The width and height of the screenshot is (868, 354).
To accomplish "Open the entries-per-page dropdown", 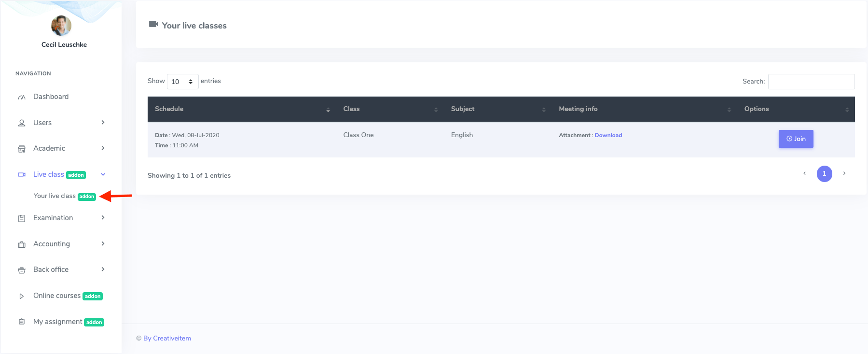I will click(x=182, y=82).
